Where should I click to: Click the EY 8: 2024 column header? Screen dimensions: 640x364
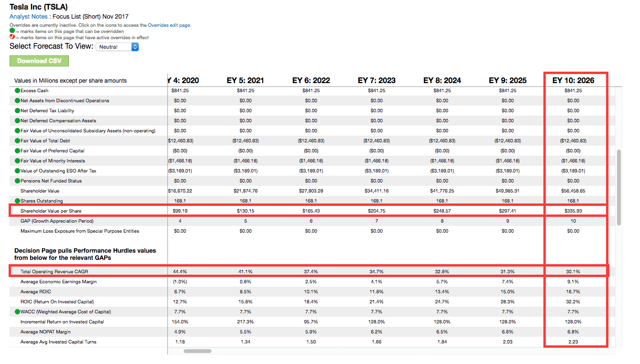[442, 80]
